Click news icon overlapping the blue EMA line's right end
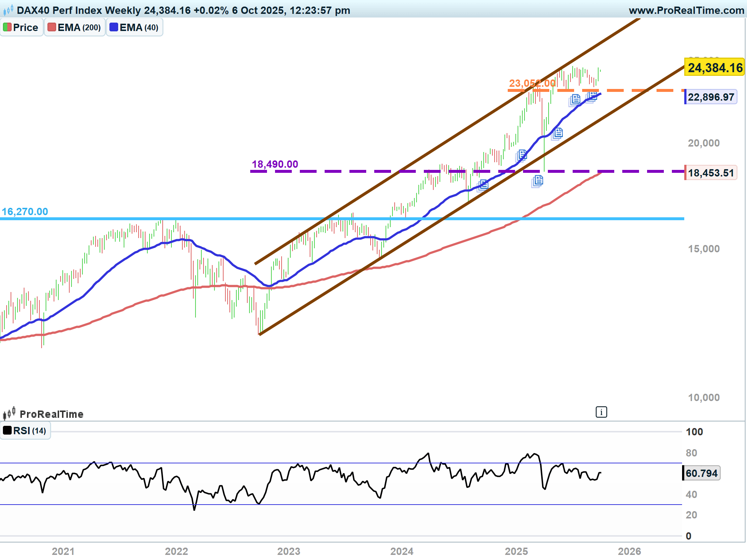Image resolution: width=747 pixels, height=560 pixels. [592, 96]
